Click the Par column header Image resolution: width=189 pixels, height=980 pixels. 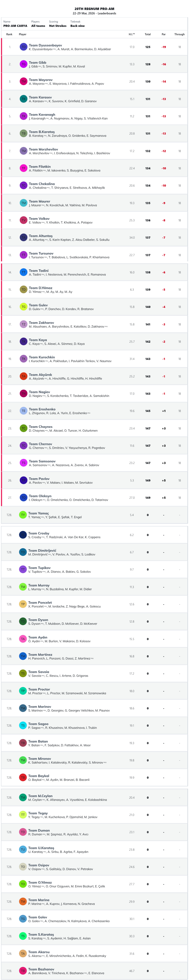coord(163,34)
